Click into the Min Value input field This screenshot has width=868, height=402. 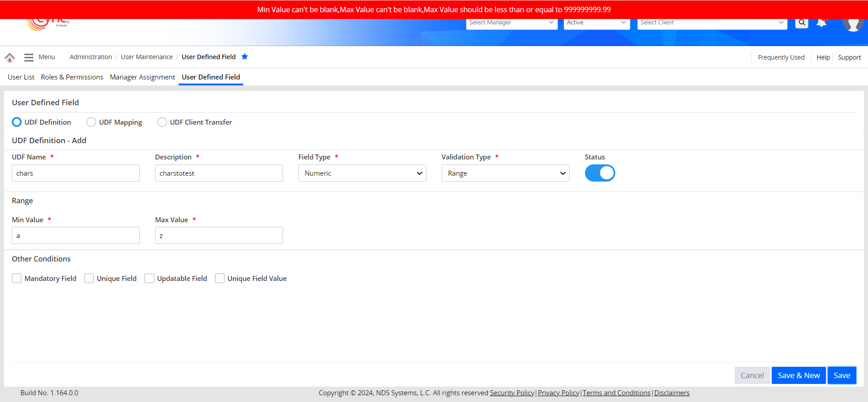(75, 235)
